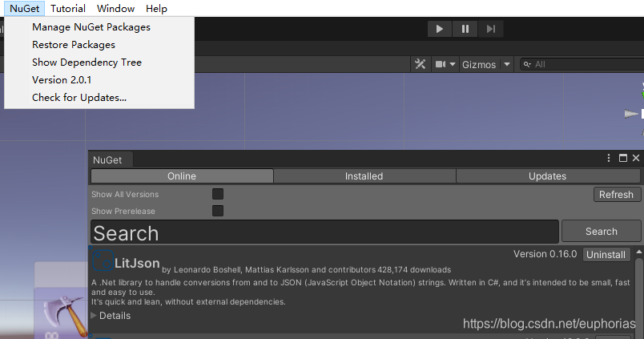Open the camera settings dropdown arrow
Screen dimensions: 644x339
(x=453, y=64)
